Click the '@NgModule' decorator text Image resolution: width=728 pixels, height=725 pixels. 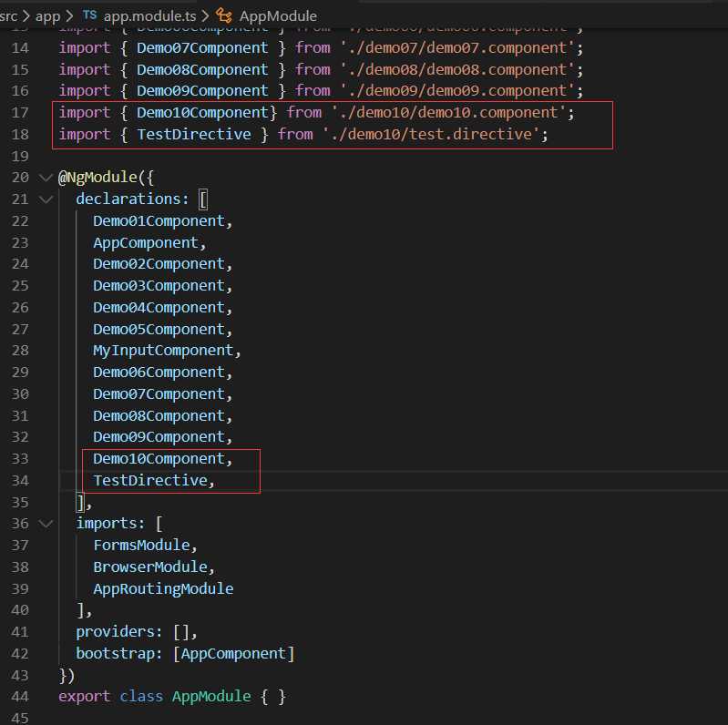97,178
